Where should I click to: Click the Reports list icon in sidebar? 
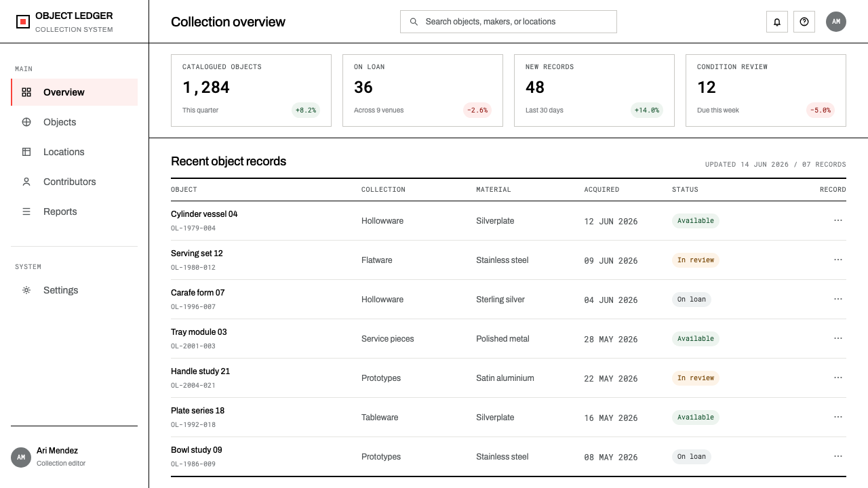click(x=26, y=211)
